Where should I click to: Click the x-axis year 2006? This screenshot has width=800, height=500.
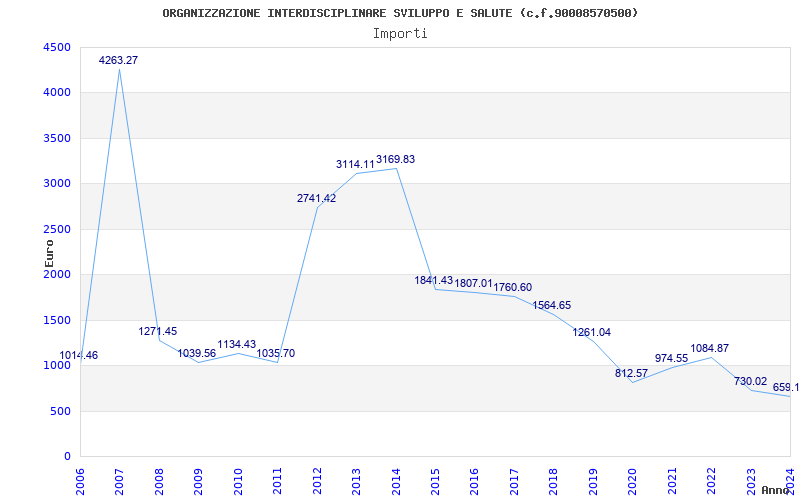(x=80, y=482)
